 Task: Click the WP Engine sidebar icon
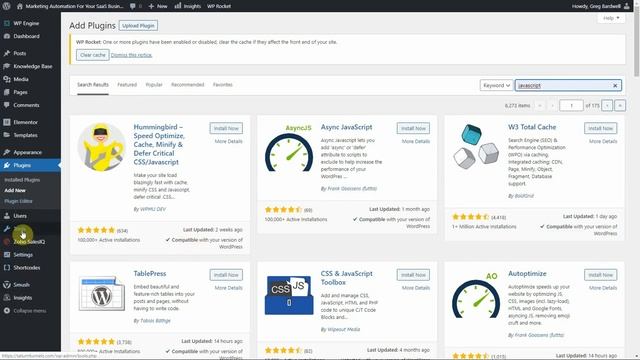(7, 23)
